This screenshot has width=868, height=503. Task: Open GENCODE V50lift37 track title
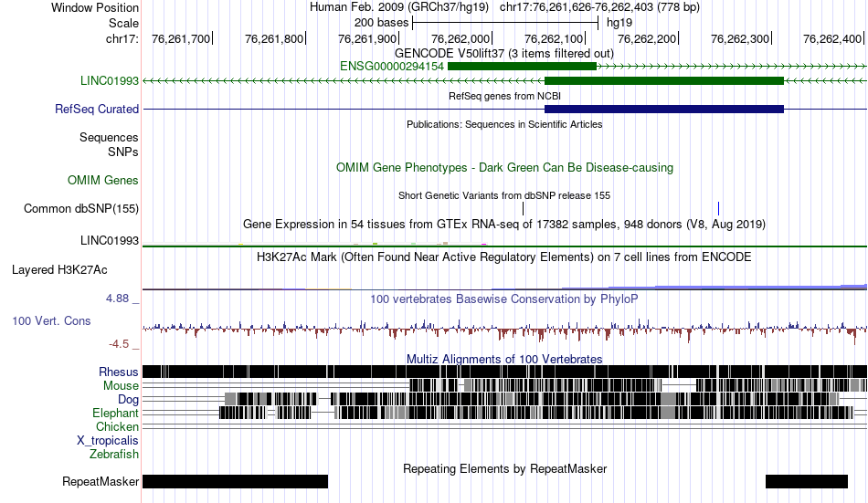[504, 54]
